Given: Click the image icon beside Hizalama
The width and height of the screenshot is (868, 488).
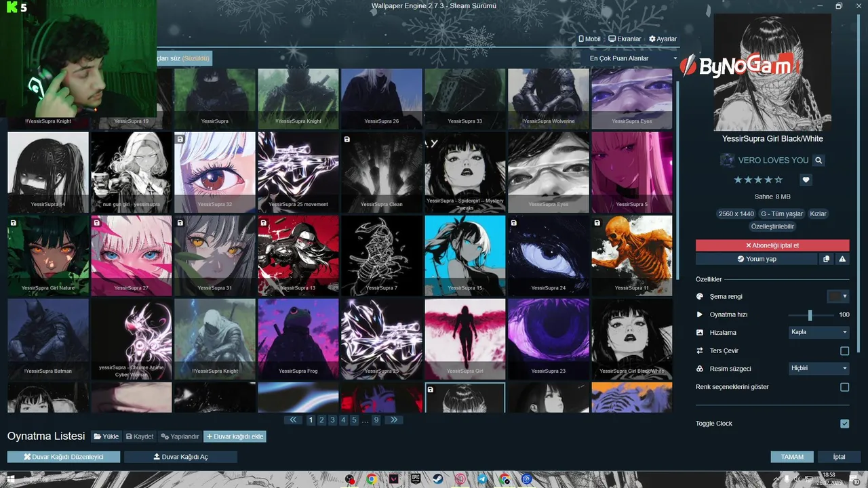Looking at the screenshot, I should pos(700,333).
